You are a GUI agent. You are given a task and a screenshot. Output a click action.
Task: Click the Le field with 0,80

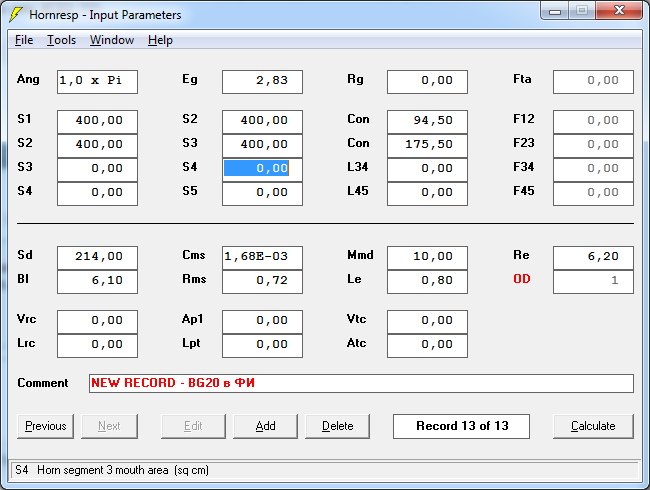click(x=427, y=282)
